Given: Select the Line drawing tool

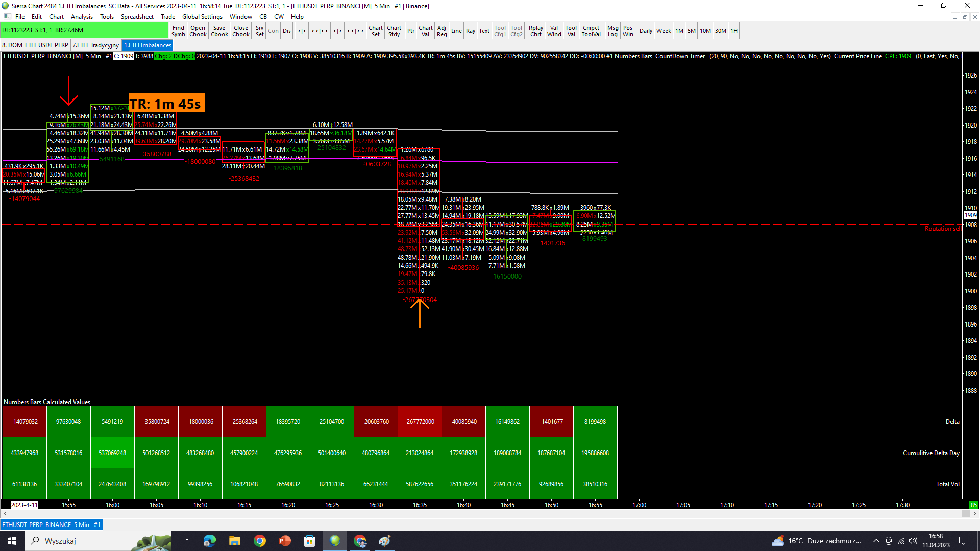Looking at the screenshot, I should tap(456, 31).
